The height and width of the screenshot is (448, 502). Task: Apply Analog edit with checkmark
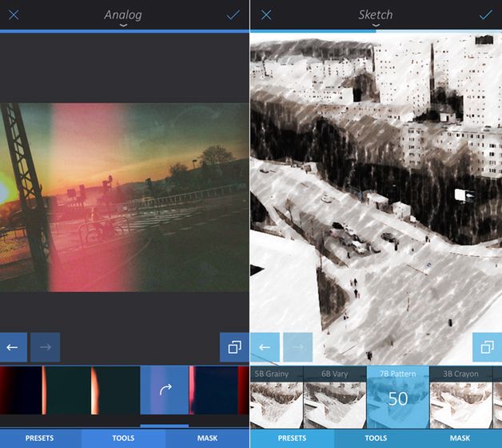(x=233, y=14)
